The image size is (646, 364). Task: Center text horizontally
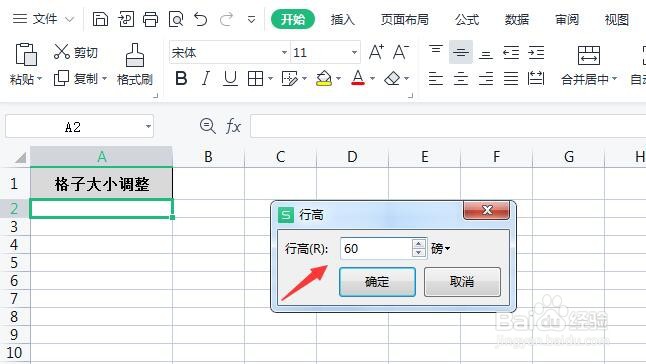[x=461, y=78]
